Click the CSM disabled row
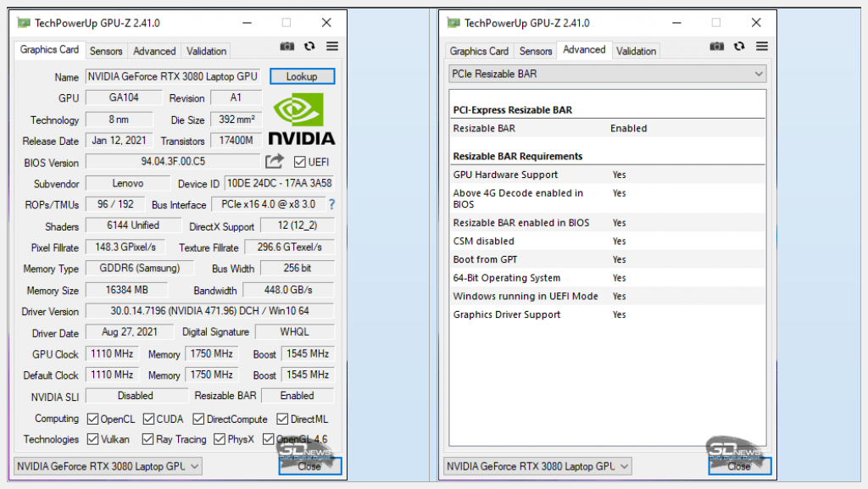This screenshot has width=868, height=489. tap(608, 242)
